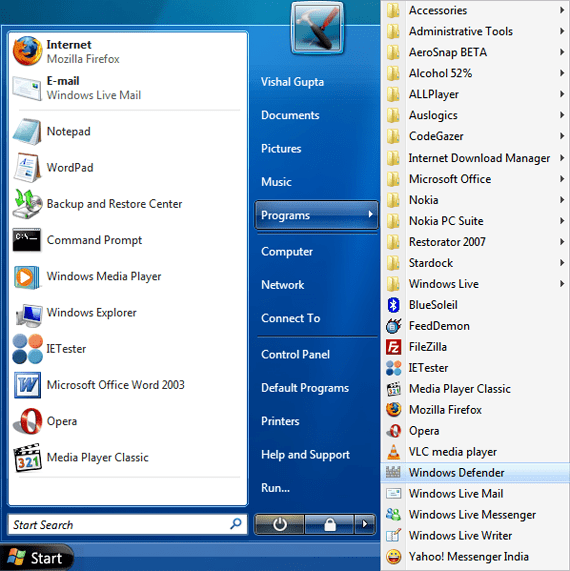Expand the CodeGazer folder
The height and width of the screenshot is (571, 570).
475,136
